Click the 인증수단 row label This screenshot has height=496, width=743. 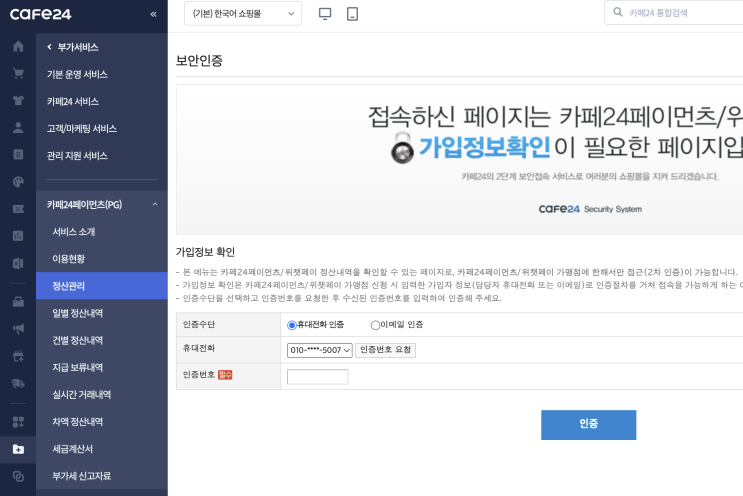pyautogui.click(x=199, y=325)
